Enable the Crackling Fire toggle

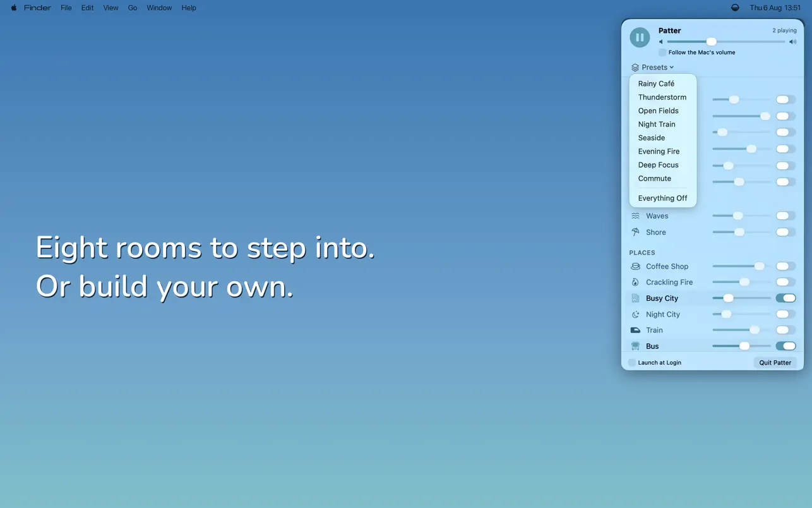tap(785, 282)
